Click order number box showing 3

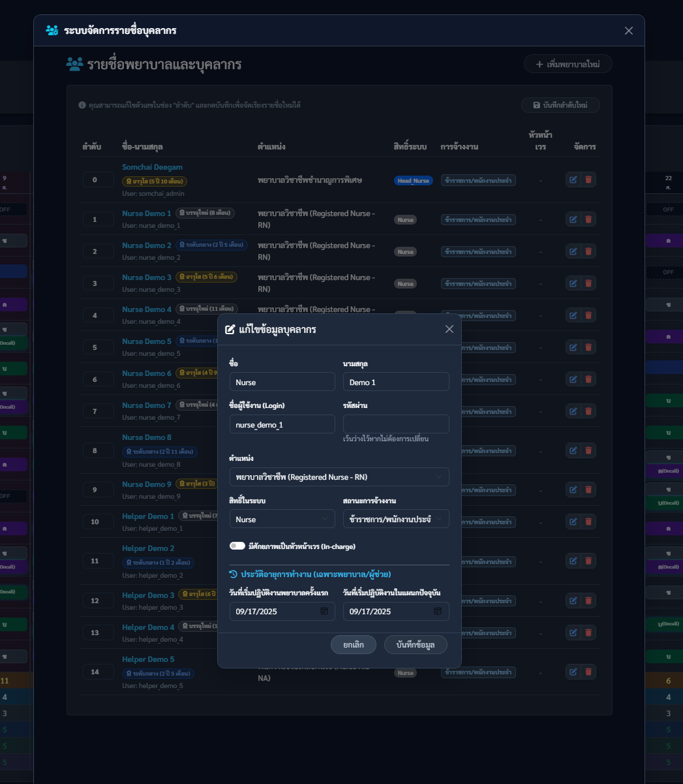click(99, 283)
